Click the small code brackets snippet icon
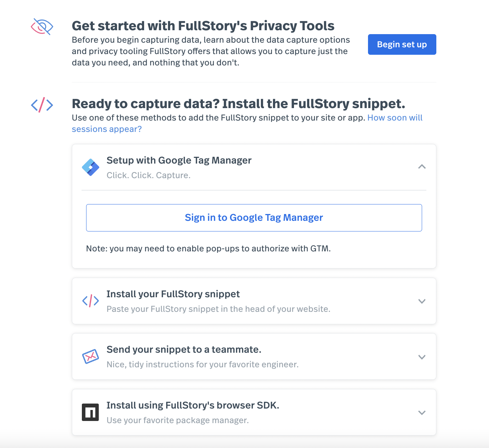This screenshot has height=448, width=489. pos(90,301)
